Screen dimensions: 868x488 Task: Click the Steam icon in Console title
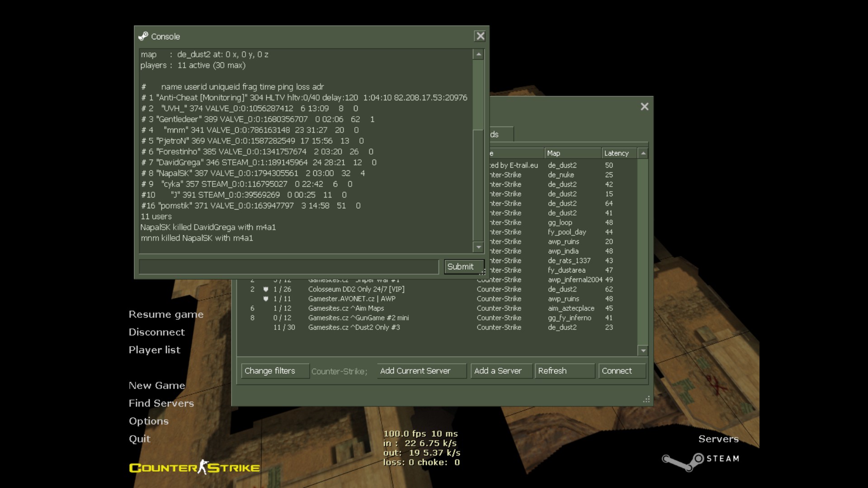pos(143,36)
